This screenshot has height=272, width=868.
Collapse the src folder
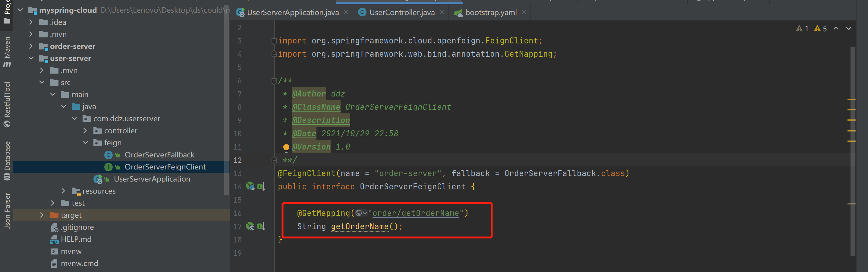pyautogui.click(x=42, y=82)
